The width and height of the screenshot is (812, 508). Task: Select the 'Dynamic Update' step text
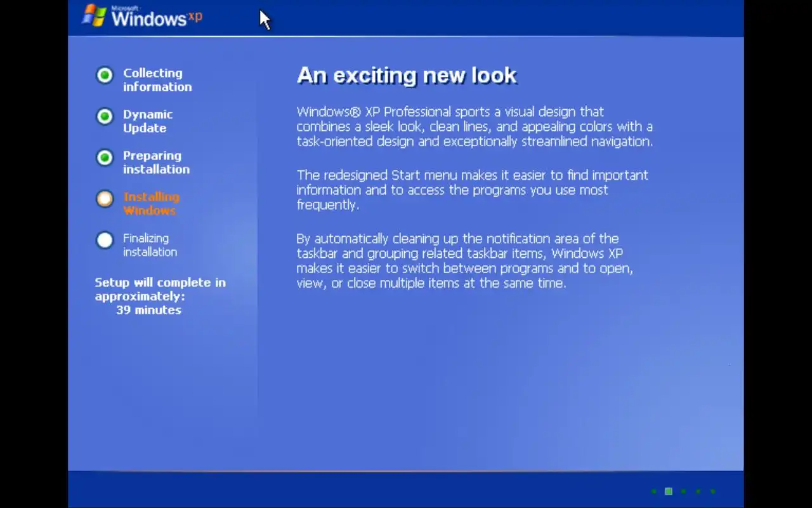[x=147, y=121]
